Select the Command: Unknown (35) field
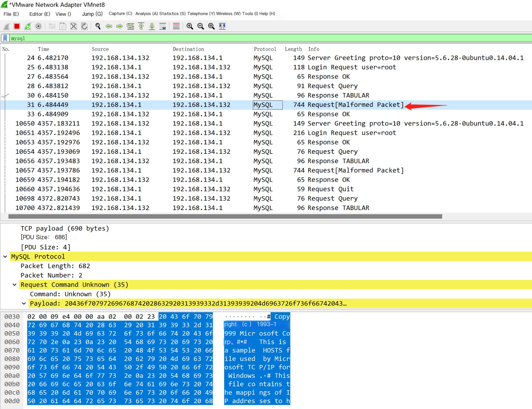Image resolution: width=532 pixels, height=409 pixels. (x=70, y=294)
